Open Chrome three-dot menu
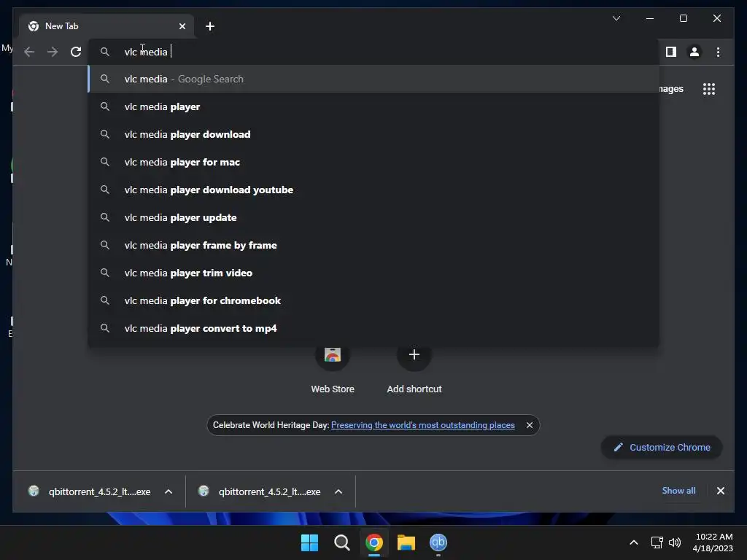The image size is (747, 560). pyautogui.click(x=718, y=52)
